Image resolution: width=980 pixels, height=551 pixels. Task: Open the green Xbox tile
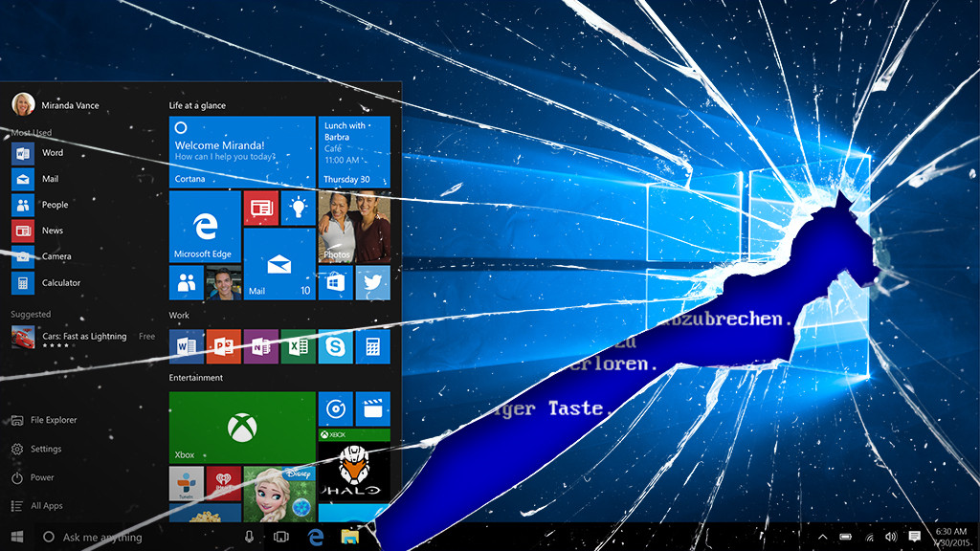pyautogui.click(x=242, y=428)
